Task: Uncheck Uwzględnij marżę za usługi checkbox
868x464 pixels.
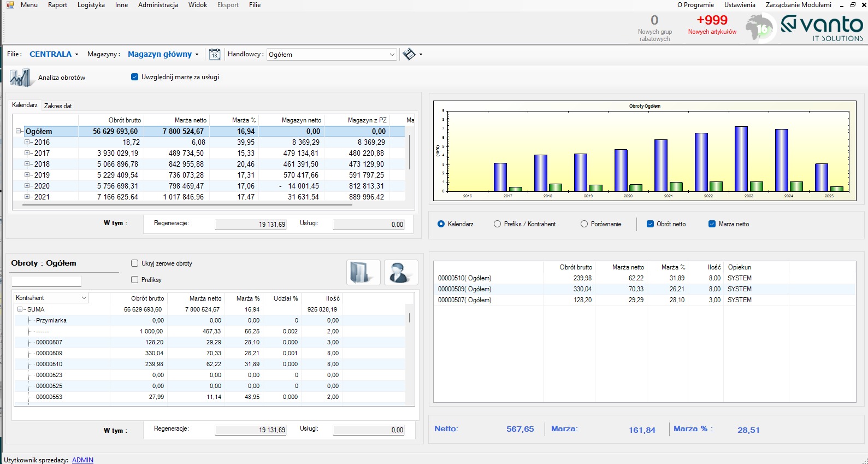Action: (134, 77)
